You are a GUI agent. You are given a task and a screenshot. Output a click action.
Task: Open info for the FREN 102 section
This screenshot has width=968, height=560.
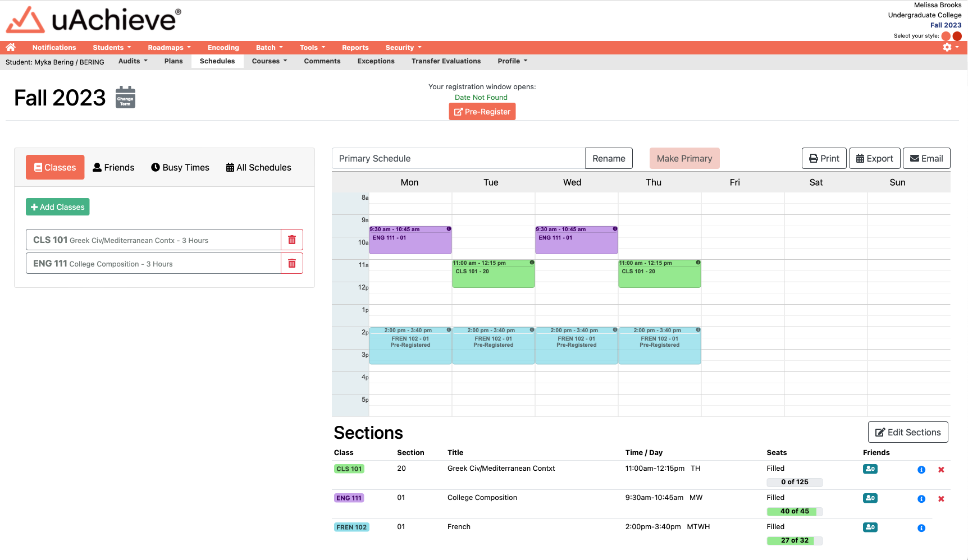921,527
